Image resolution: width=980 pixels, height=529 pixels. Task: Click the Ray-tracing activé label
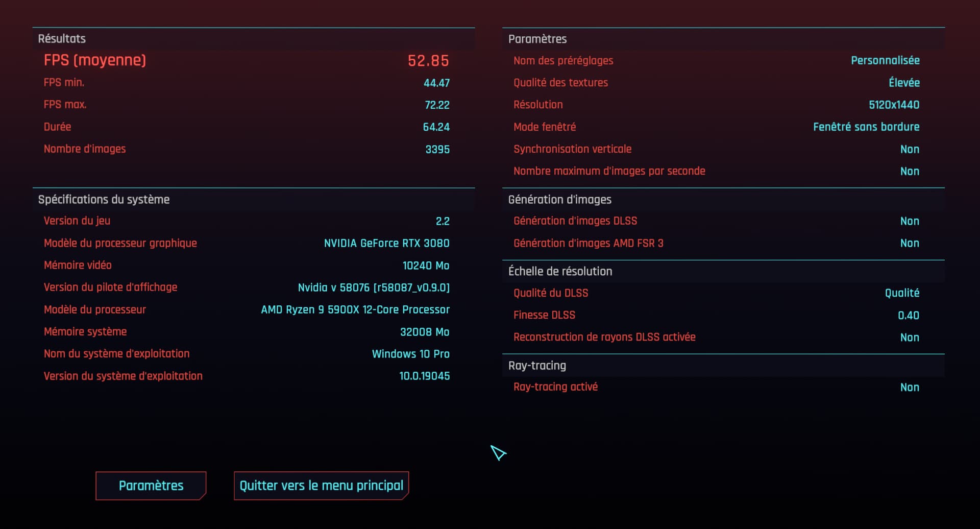pyautogui.click(x=555, y=387)
